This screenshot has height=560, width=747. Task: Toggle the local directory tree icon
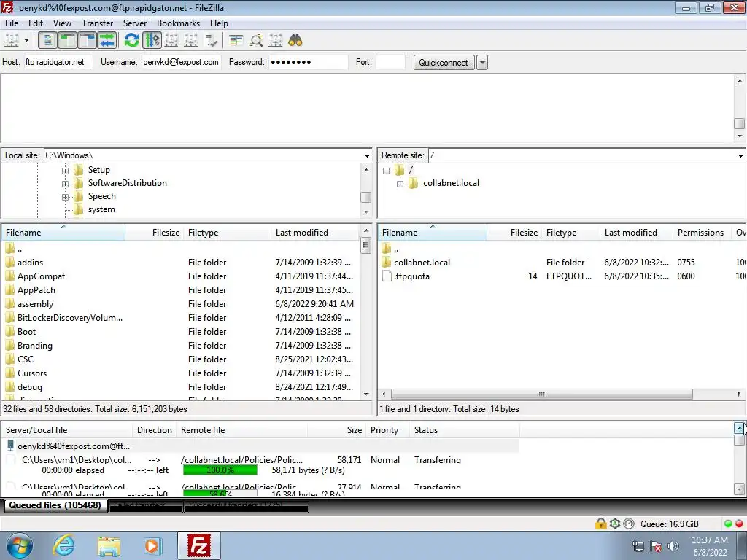click(x=67, y=41)
